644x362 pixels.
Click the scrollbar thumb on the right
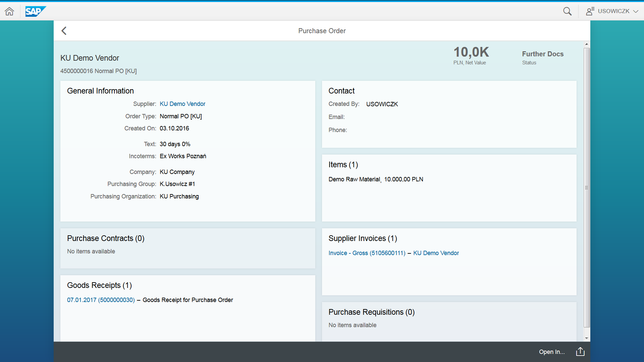(586, 188)
